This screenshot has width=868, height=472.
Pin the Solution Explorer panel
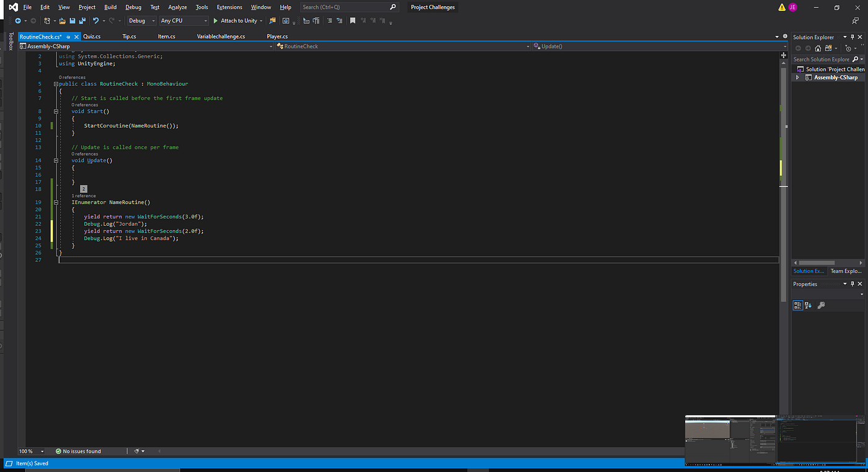click(x=852, y=37)
